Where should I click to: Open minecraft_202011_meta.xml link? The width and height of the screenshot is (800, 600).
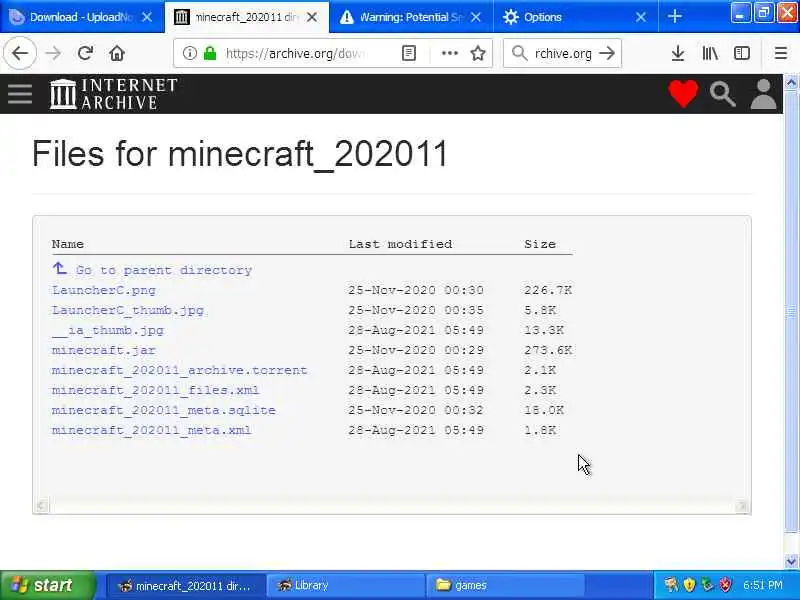point(151,430)
